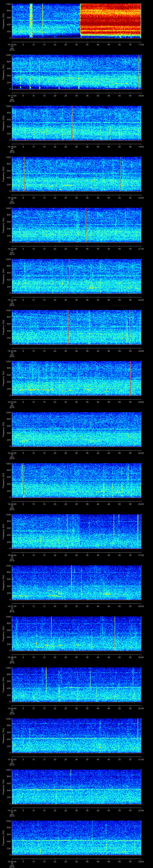Click the 21:00 end time axis label
This screenshot has width=153, height=868.
141,249
